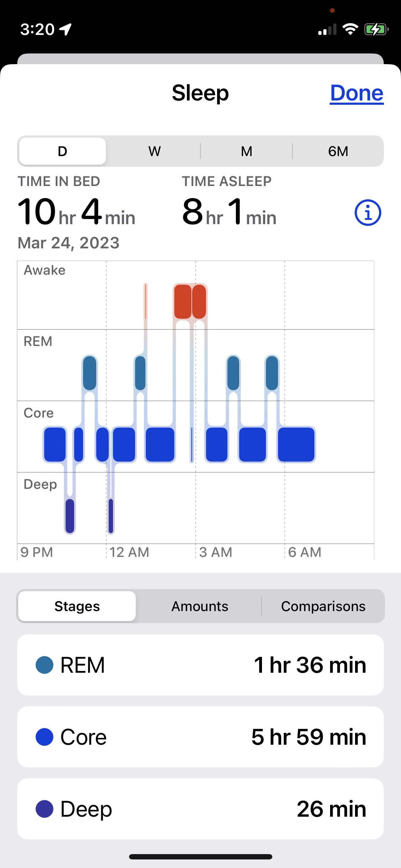Switch to the weekly W view
The width and height of the screenshot is (401, 868).
point(154,151)
